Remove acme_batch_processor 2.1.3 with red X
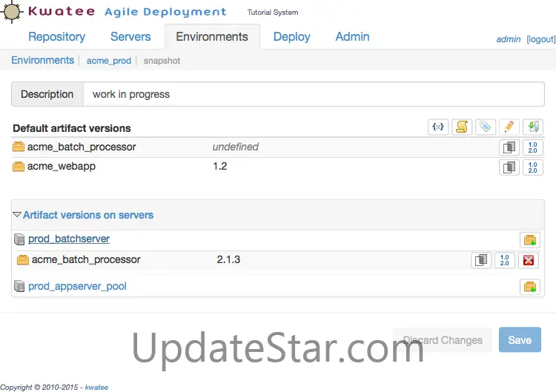Viewport: 556px width, 392px height. [529, 260]
